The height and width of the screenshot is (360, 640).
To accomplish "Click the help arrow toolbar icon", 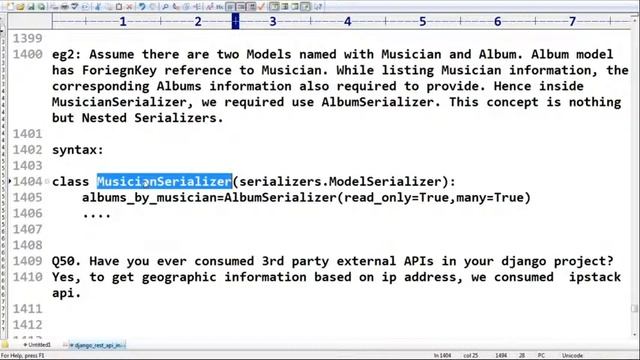I will pyautogui.click(x=318, y=7).
